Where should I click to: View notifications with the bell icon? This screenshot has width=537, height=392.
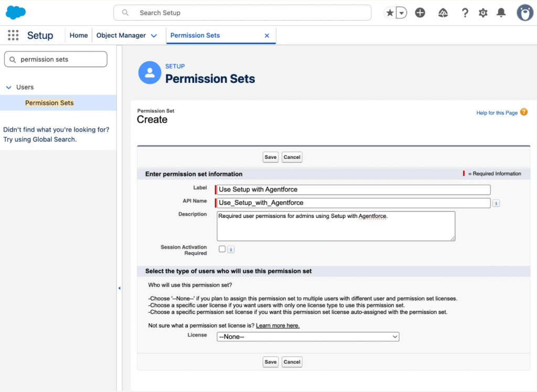click(x=500, y=13)
